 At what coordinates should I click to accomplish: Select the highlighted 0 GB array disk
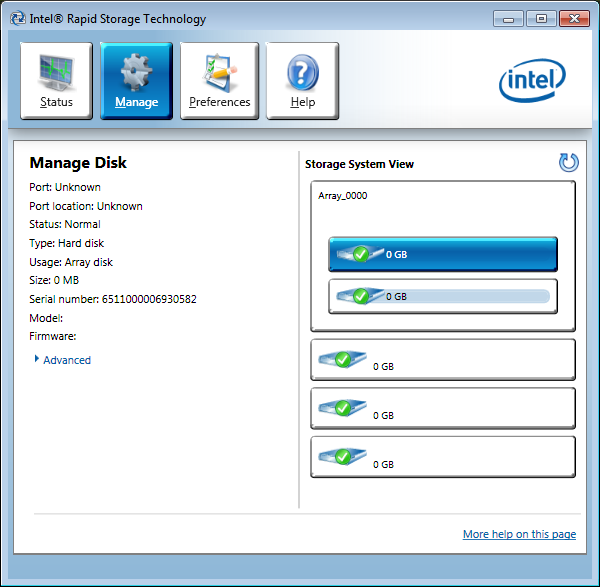click(x=443, y=254)
